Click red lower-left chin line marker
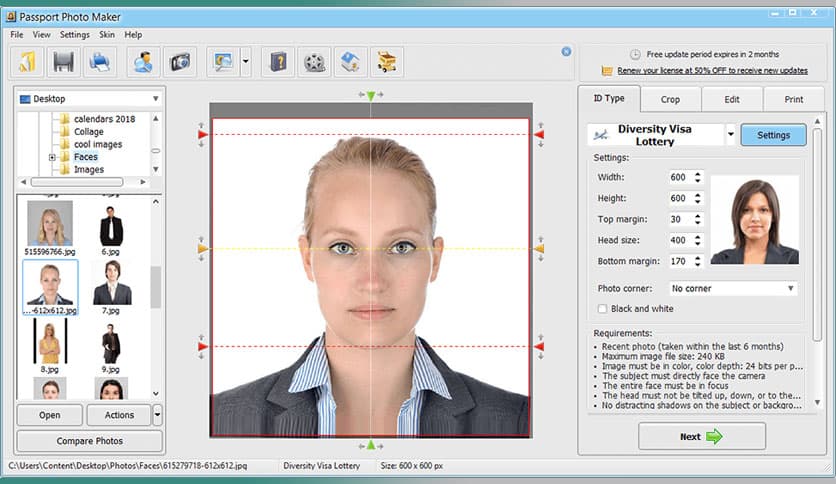 point(203,346)
